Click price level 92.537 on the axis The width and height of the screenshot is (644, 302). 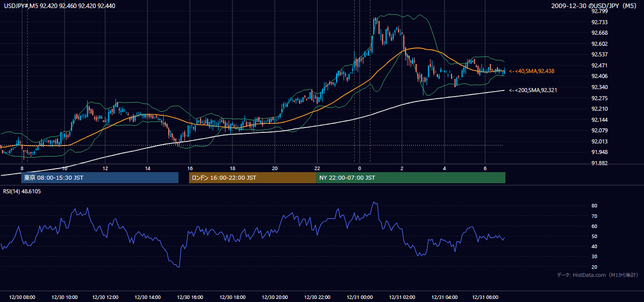(599, 54)
